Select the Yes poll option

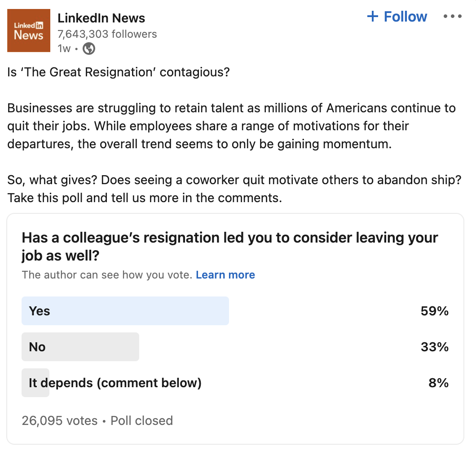tap(125, 311)
